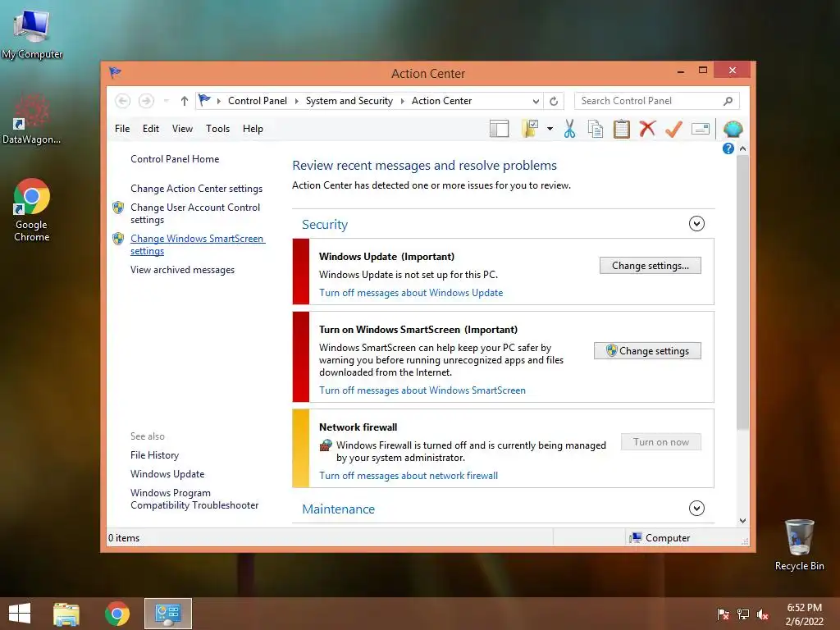Expand the Maintenance section chevron

696,508
